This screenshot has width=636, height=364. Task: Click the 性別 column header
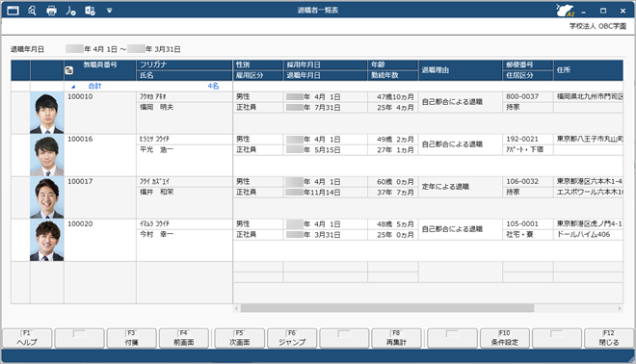(257, 65)
